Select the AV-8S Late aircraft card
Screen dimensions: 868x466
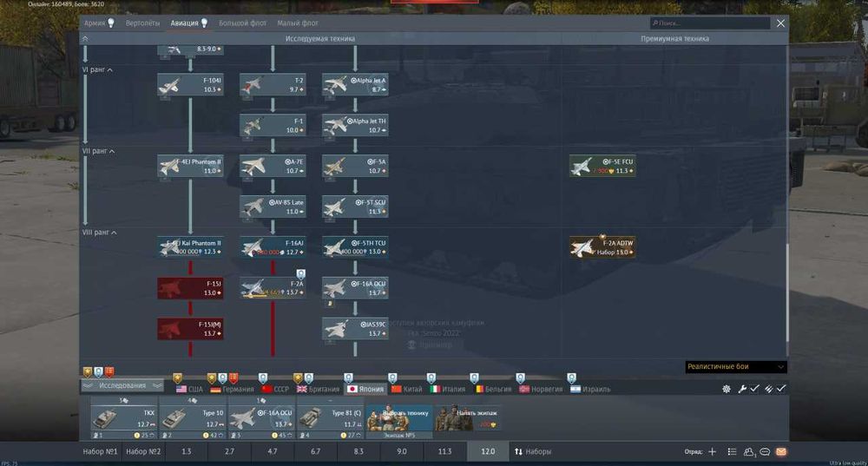273,207
